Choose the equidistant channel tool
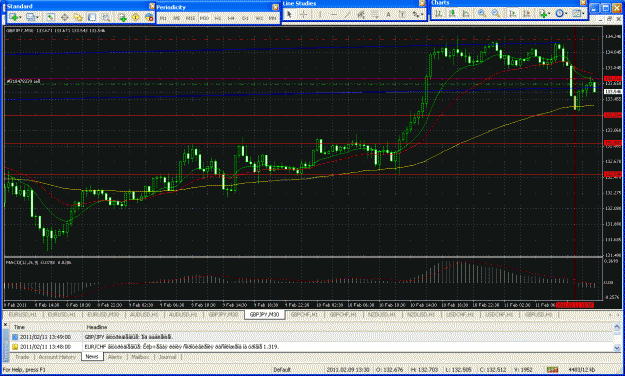 (361, 14)
